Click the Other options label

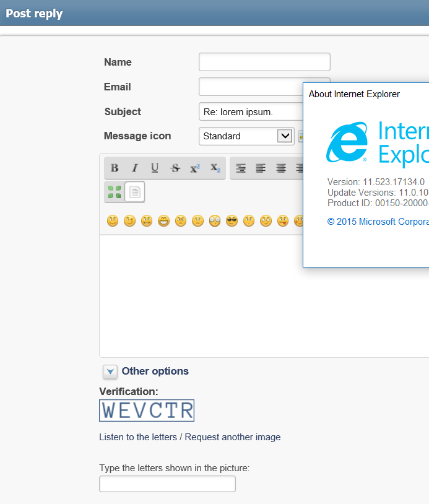(155, 371)
